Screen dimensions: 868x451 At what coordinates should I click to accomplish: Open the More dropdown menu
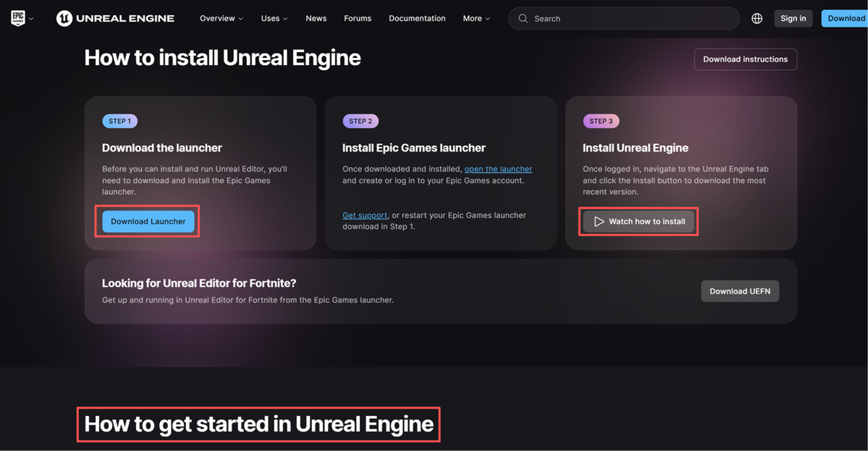click(x=476, y=19)
